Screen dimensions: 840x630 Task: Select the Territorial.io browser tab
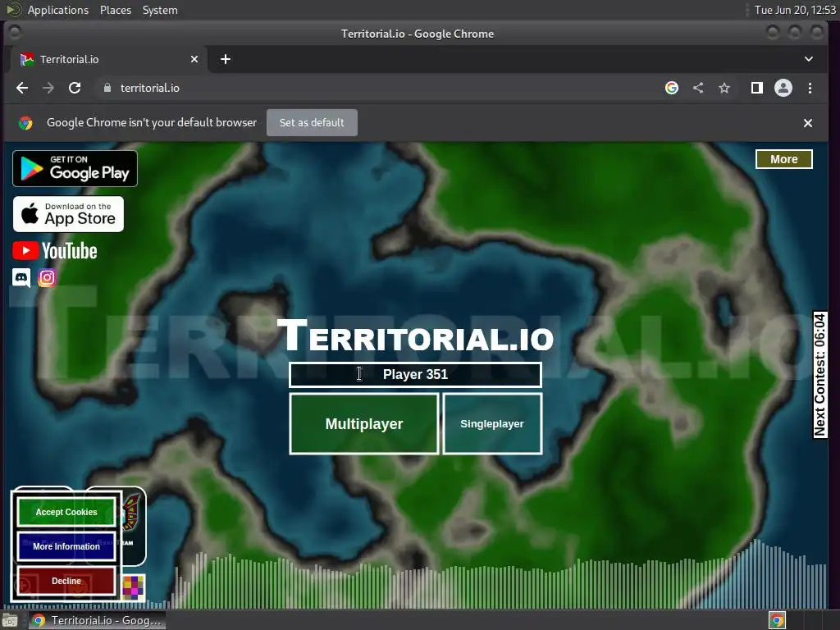[107, 59]
